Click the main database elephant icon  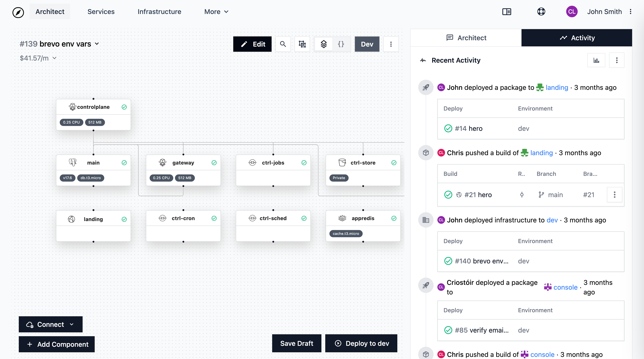coord(72,163)
